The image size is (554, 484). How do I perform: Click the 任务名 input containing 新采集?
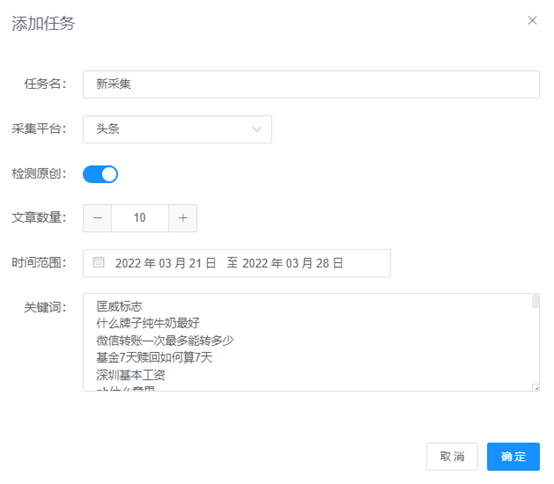click(x=311, y=84)
